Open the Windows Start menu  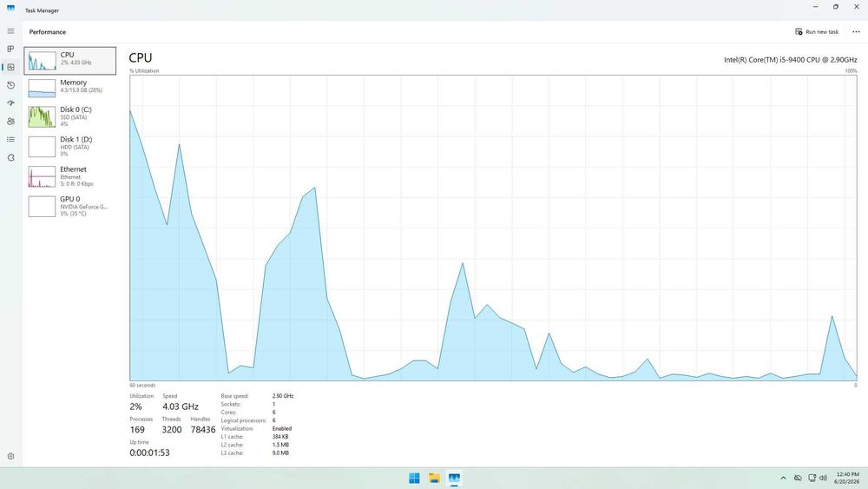[414, 478]
